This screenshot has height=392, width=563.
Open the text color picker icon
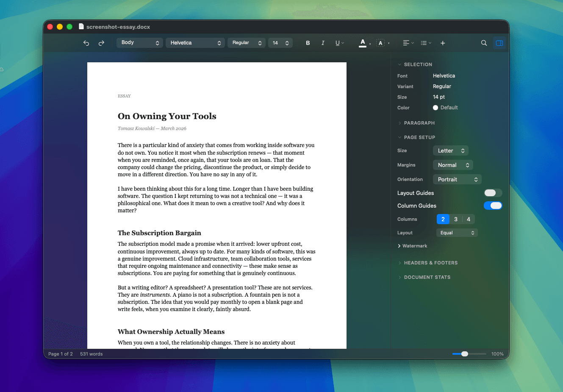tap(363, 43)
